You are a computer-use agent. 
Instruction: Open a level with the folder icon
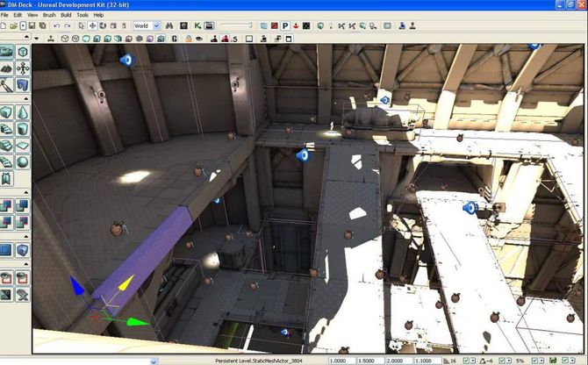coord(13,25)
